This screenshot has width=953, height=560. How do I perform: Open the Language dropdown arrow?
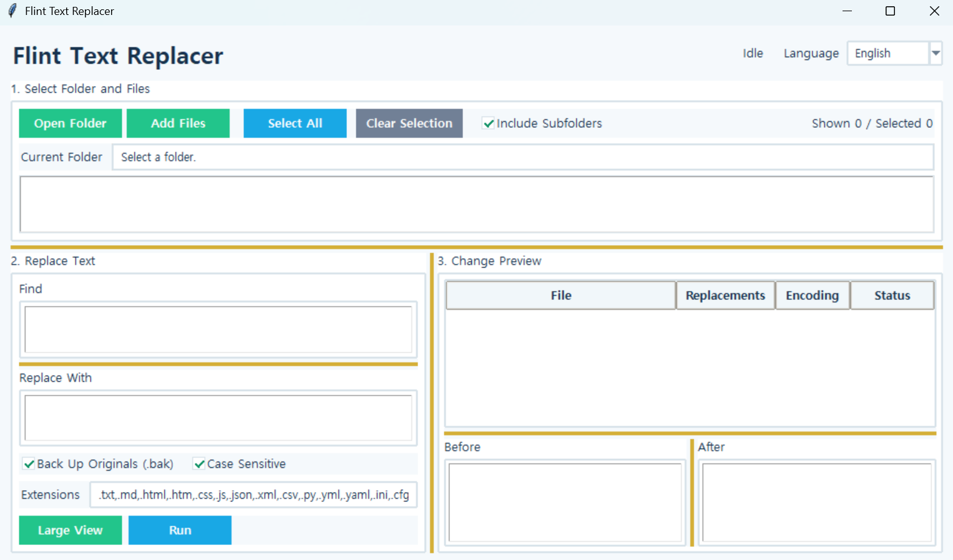[936, 54]
